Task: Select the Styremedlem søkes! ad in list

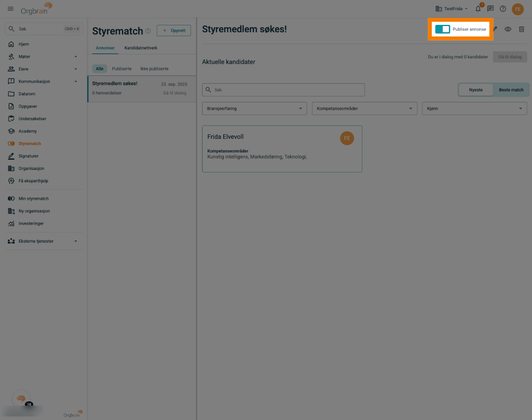Action: coord(142,89)
